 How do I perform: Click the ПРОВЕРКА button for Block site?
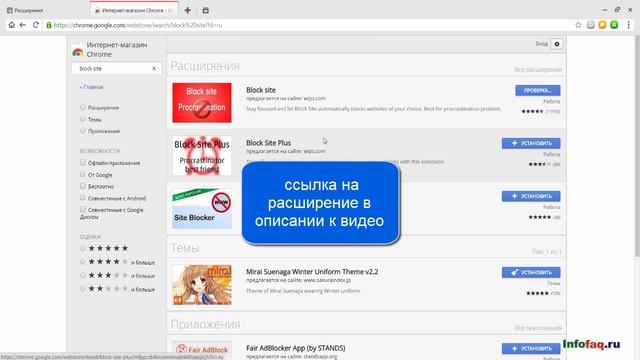pyautogui.click(x=538, y=90)
